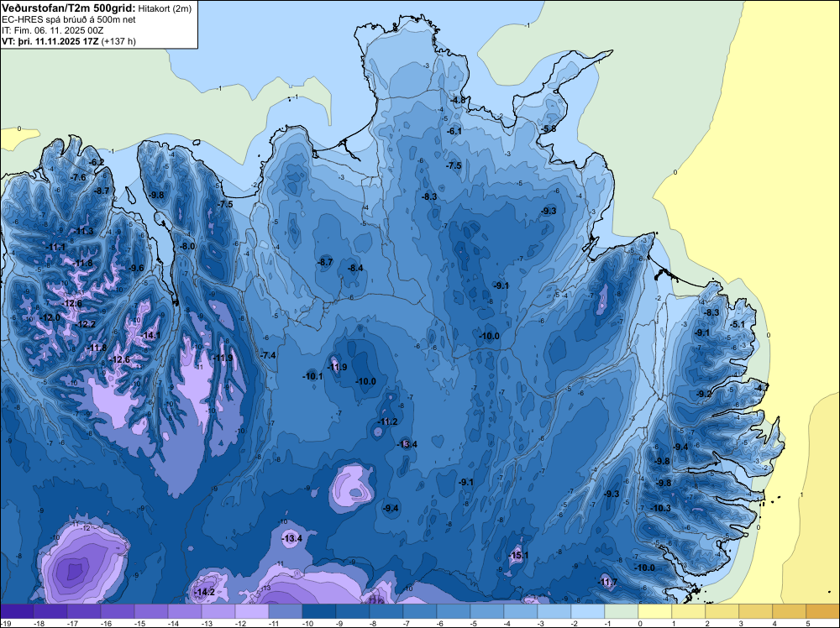Click the -9.6 temperature value
This screenshot has height=628, width=840.
(x=137, y=268)
